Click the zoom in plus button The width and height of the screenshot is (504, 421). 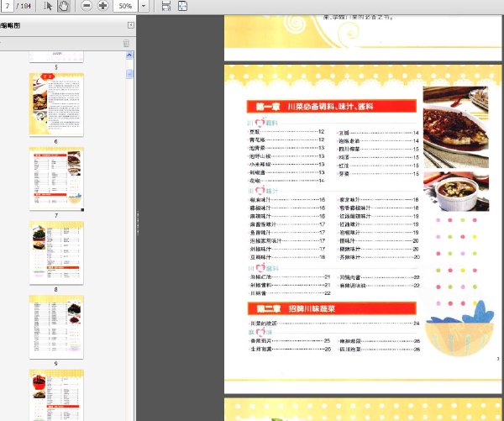102,6
